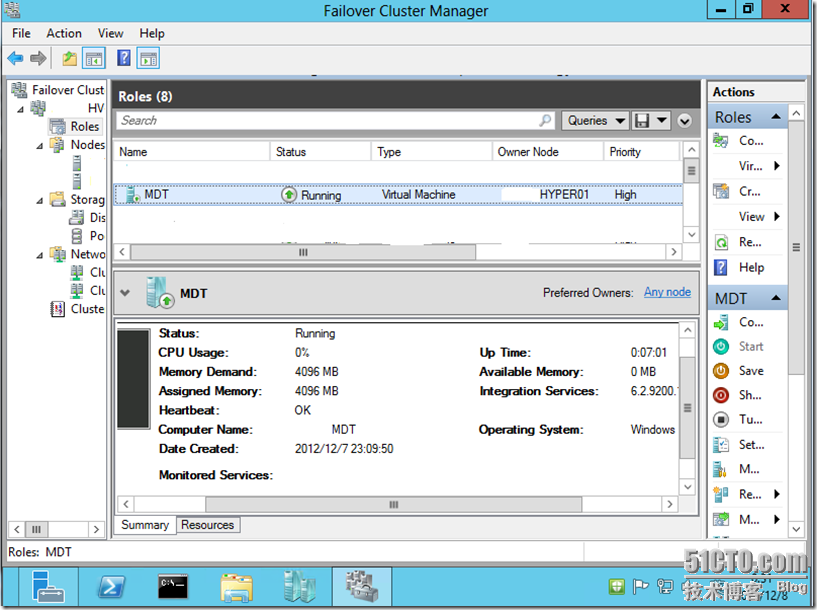Open the Queries dropdown
The width and height of the screenshot is (817, 610).
tap(595, 121)
